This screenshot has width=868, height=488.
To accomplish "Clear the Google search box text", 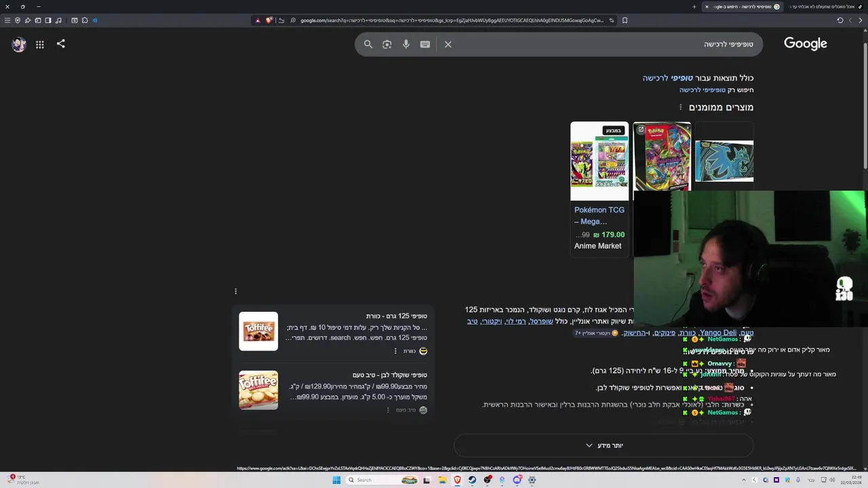I will (448, 44).
